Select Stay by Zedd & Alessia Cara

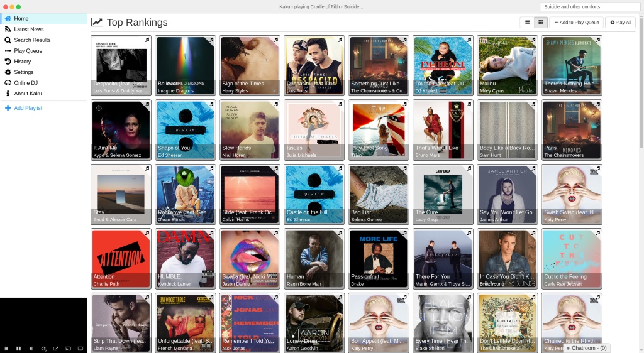tap(121, 194)
